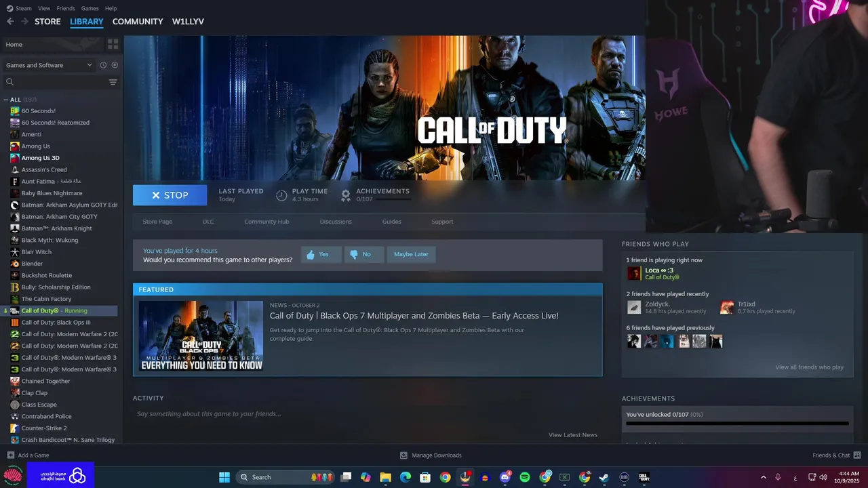This screenshot has height=488, width=868.
Task: Open the Black Ops 7 Beta news thumbnail
Action: [x=201, y=335]
